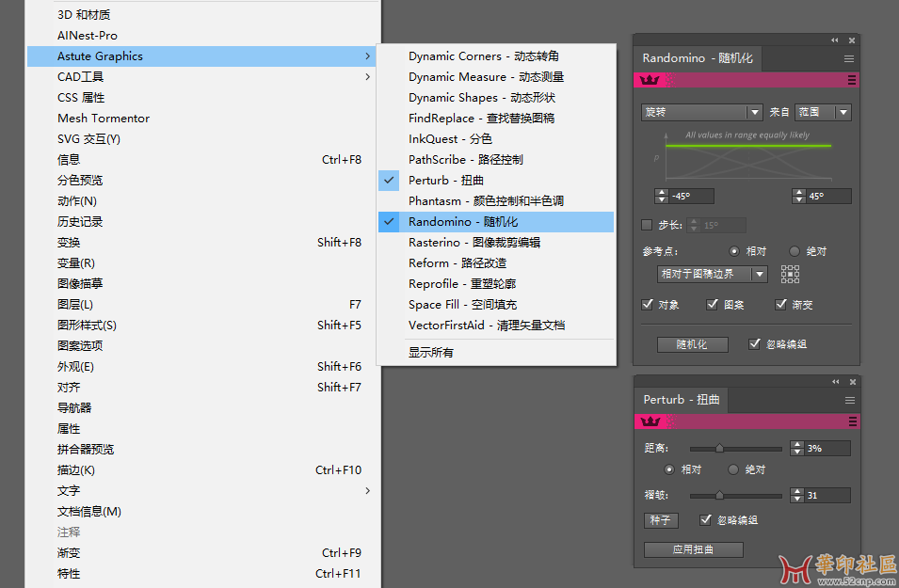Image resolution: width=899 pixels, height=588 pixels.
Task: Click the 随机化 randomize button
Action: 693,344
